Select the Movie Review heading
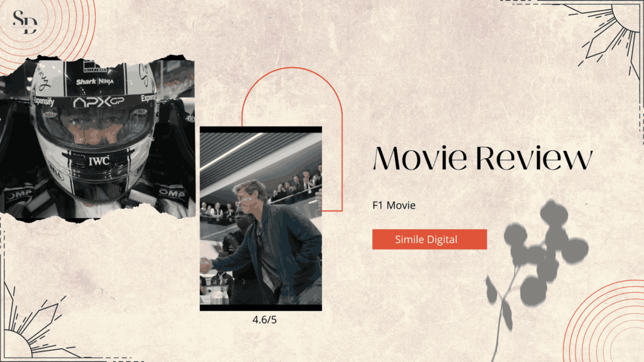 point(482,158)
